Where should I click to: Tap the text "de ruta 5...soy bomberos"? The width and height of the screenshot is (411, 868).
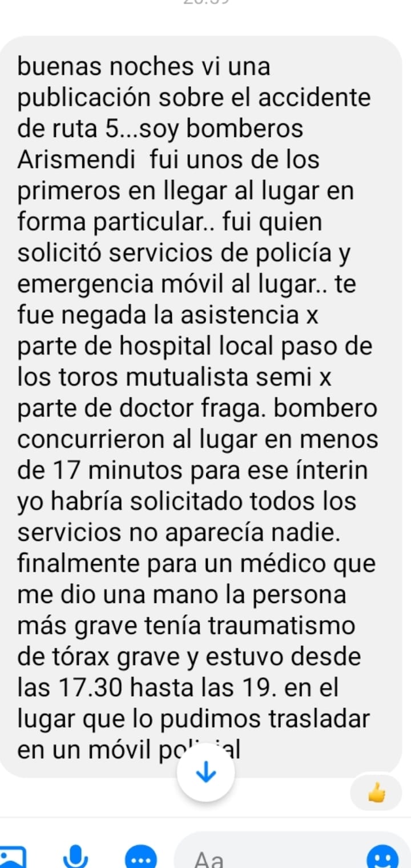160,128
